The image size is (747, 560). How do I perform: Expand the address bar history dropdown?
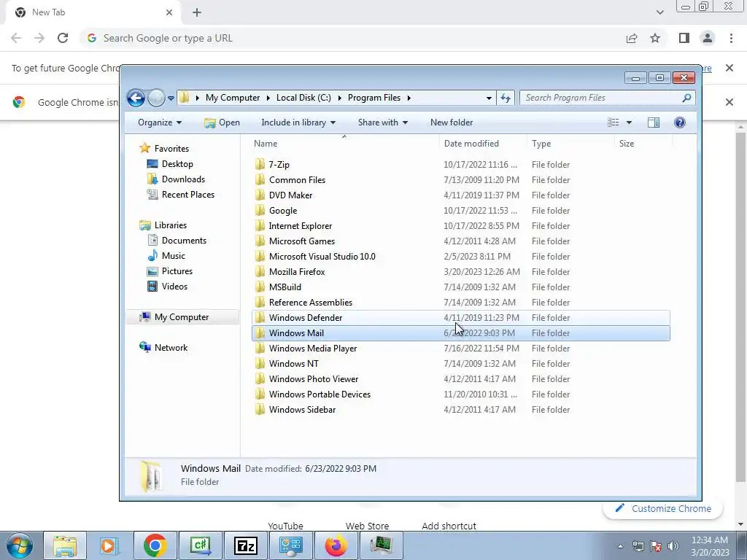pyautogui.click(x=489, y=98)
